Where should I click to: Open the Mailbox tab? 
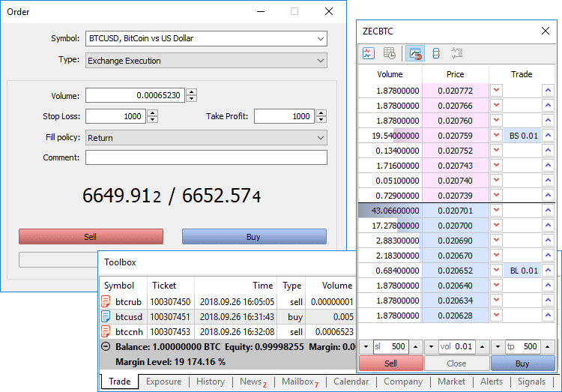tap(300, 382)
